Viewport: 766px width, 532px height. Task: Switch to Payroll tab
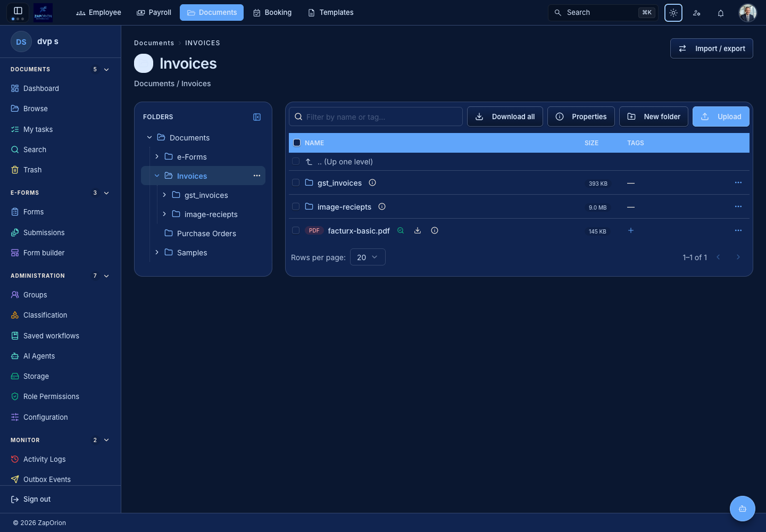pos(154,12)
